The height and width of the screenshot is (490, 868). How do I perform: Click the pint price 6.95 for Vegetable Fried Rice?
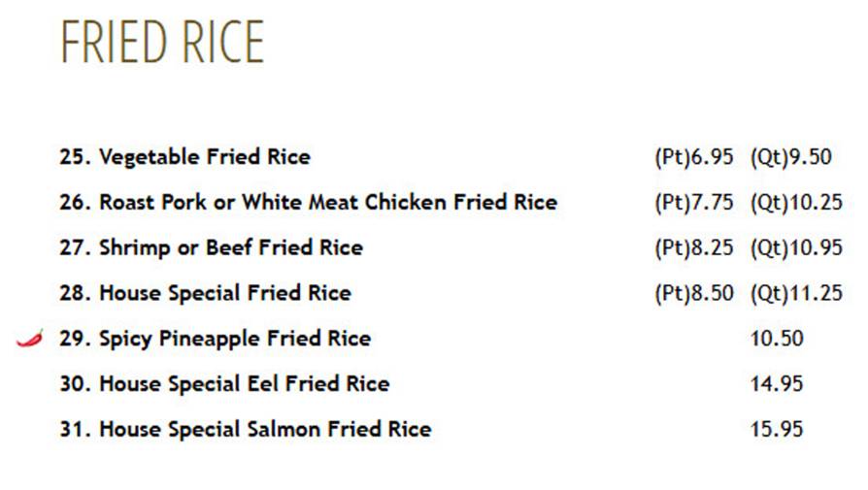point(694,157)
